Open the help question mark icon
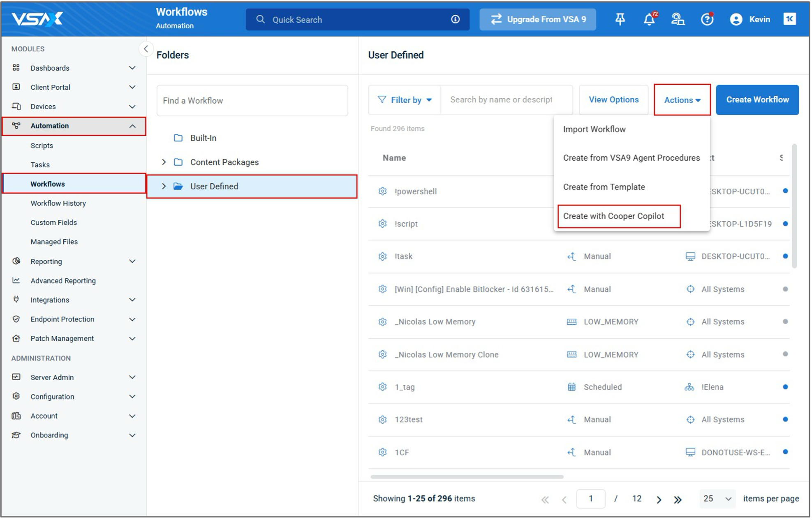 [x=707, y=19]
